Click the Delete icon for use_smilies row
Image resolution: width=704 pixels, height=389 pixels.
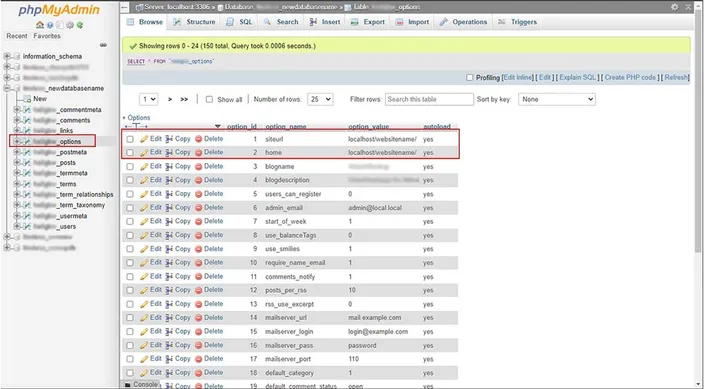coord(198,249)
